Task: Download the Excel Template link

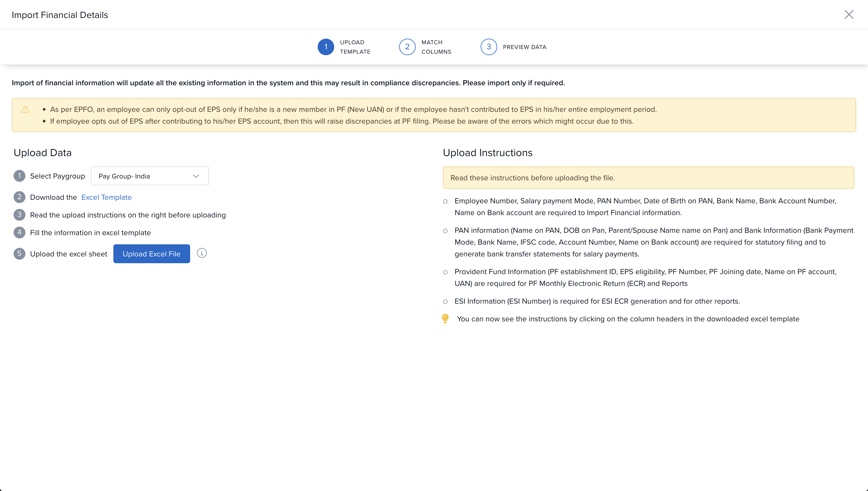Action: (x=106, y=197)
